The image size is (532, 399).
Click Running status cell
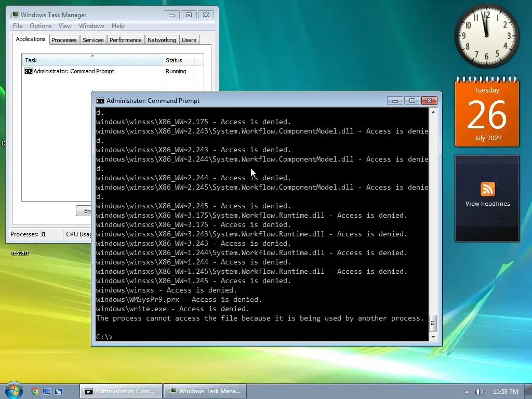pos(176,71)
